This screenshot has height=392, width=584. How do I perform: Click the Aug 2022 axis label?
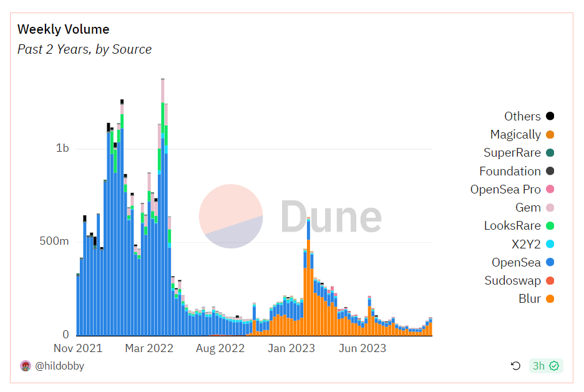220,348
